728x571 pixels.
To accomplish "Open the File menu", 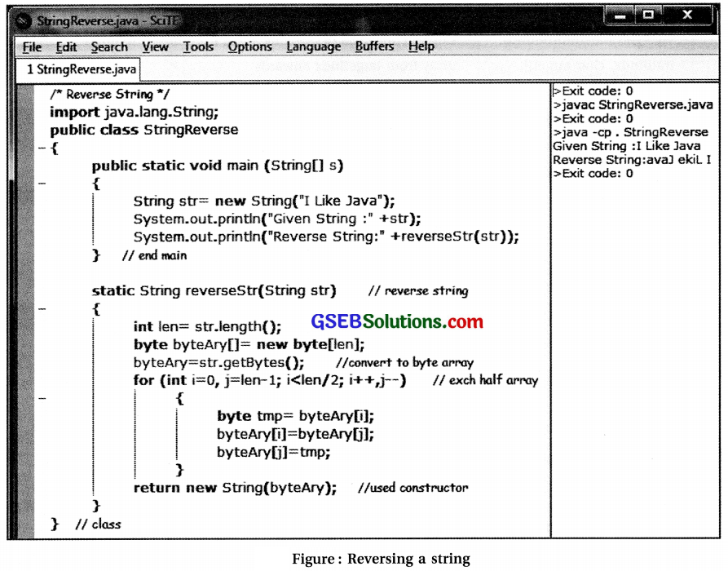I will coord(30,46).
